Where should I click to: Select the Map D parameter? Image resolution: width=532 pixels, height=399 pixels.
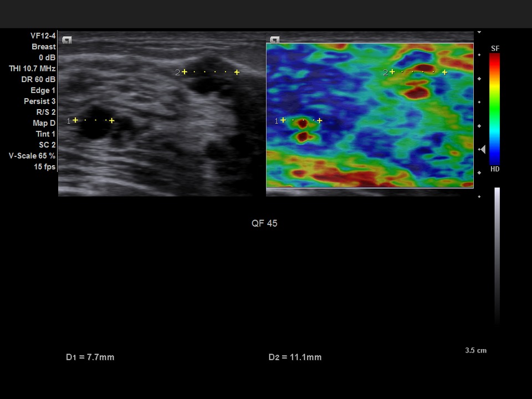[x=42, y=123]
